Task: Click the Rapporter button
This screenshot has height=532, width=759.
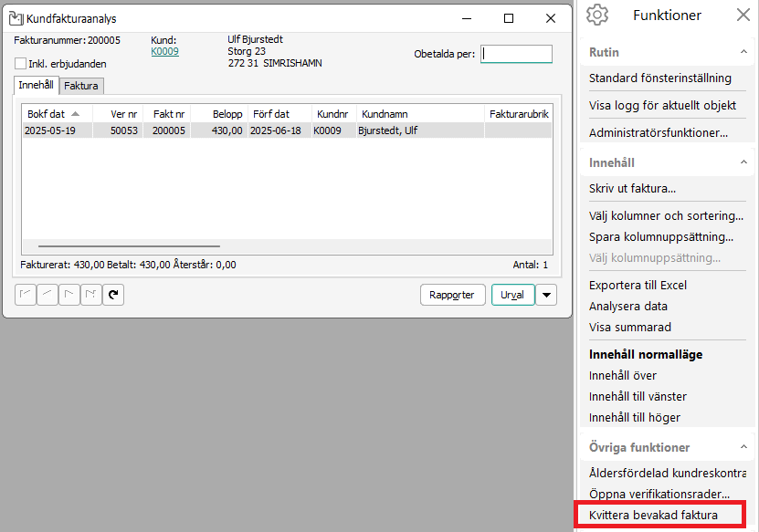Action: 452,295
